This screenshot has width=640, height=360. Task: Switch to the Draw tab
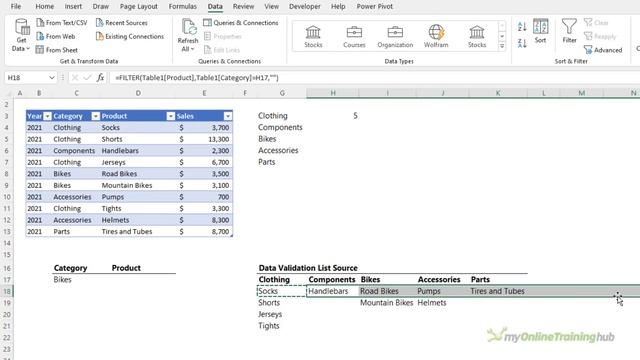tap(100, 7)
